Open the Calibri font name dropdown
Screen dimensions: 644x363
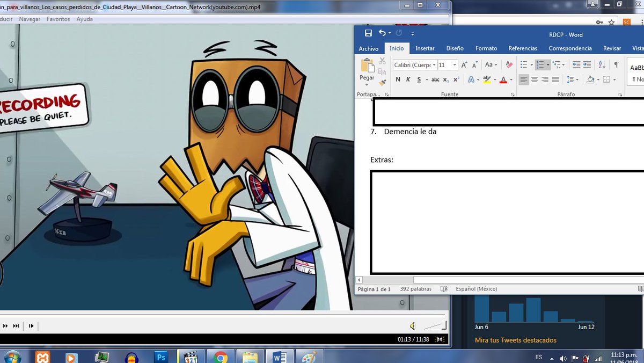tap(434, 65)
